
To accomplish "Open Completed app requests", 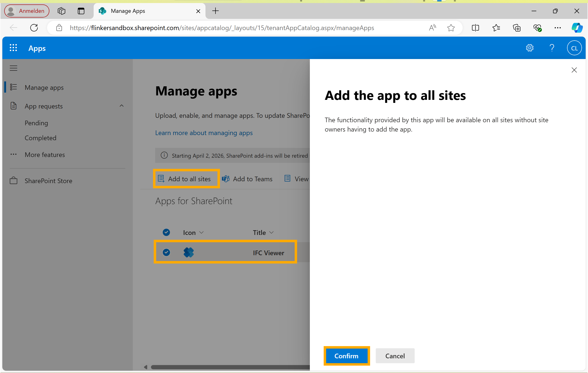I will (41, 138).
